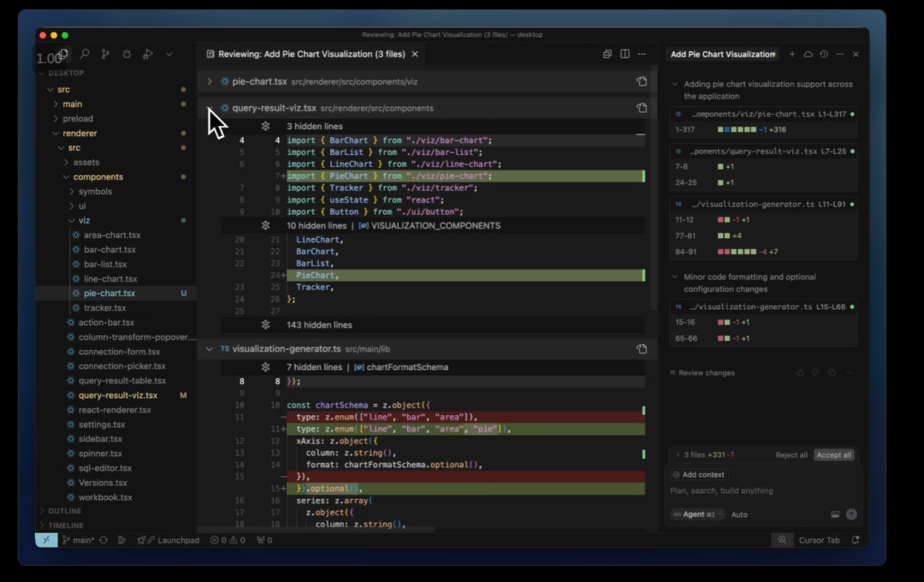Viewport: 924px width, 582px height.
Task: Open visualization-generator.ts L11-L91 change item
Action: pyautogui.click(x=764, y=204)
